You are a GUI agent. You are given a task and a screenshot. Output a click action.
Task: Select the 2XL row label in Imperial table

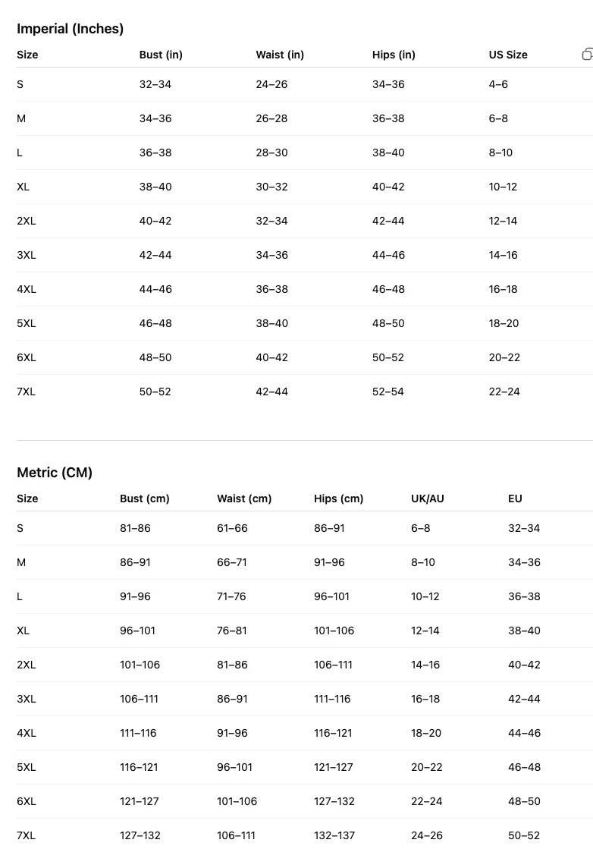(27, 221)
